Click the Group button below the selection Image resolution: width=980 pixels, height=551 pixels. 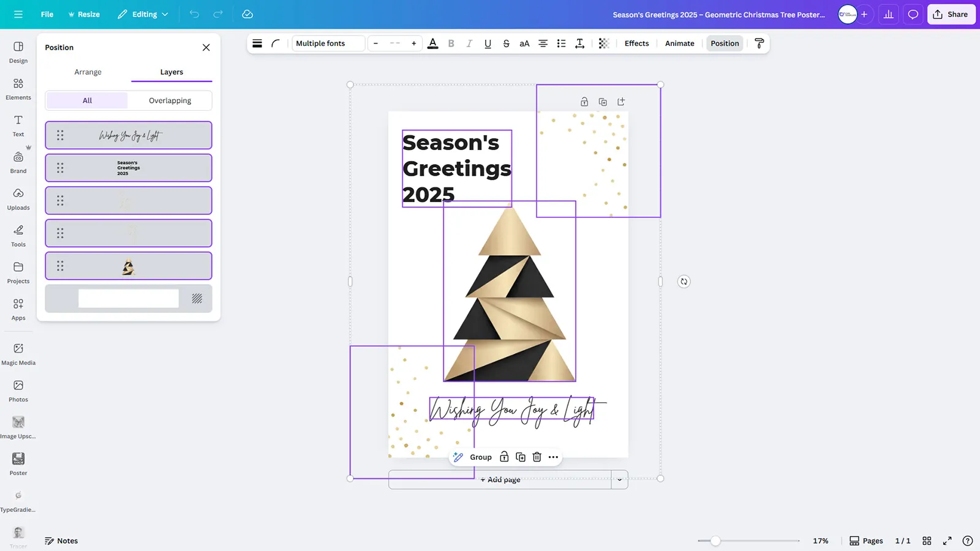[x=480, y=457]
